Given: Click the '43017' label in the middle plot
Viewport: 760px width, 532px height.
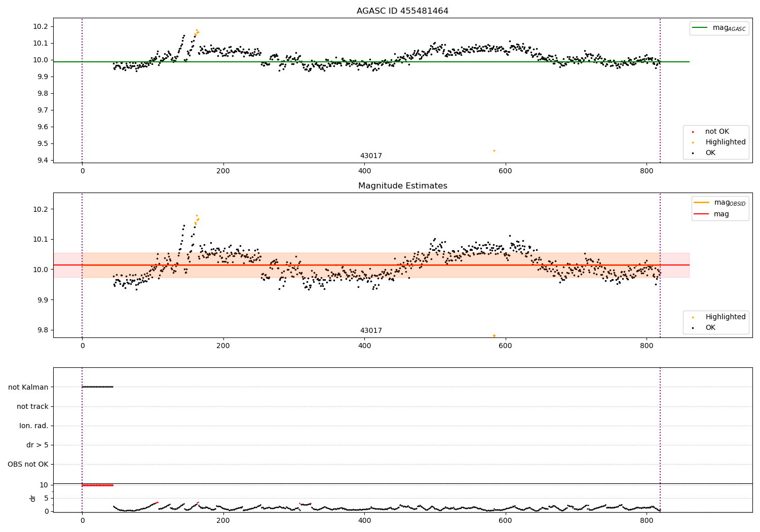Looking at the screenshot, I should (x=371, y=331).
